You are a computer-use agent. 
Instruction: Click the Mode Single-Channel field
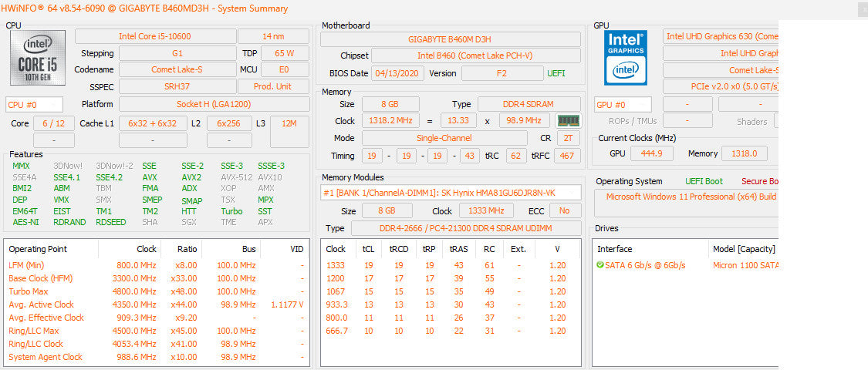coord(444,138)
